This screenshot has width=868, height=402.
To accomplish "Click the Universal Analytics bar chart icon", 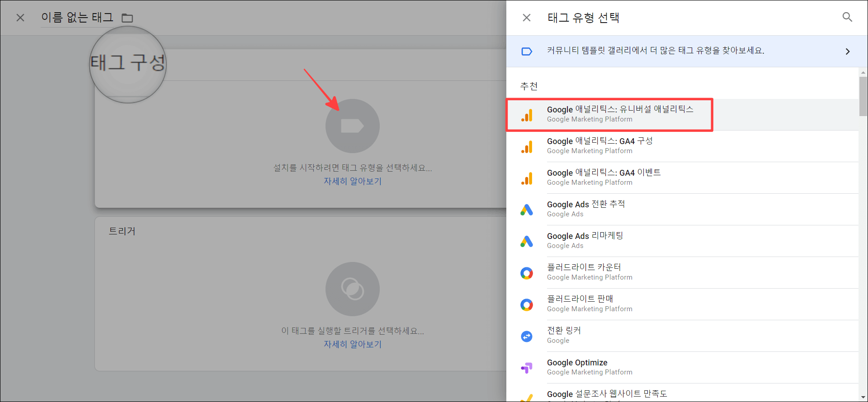I will click(x=527, y=115).
